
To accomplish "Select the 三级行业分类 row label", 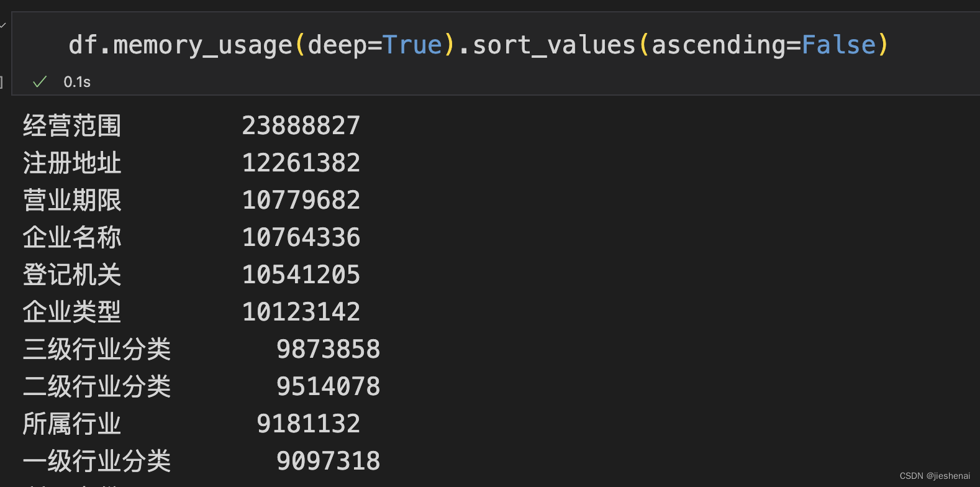I will [97, 349].
